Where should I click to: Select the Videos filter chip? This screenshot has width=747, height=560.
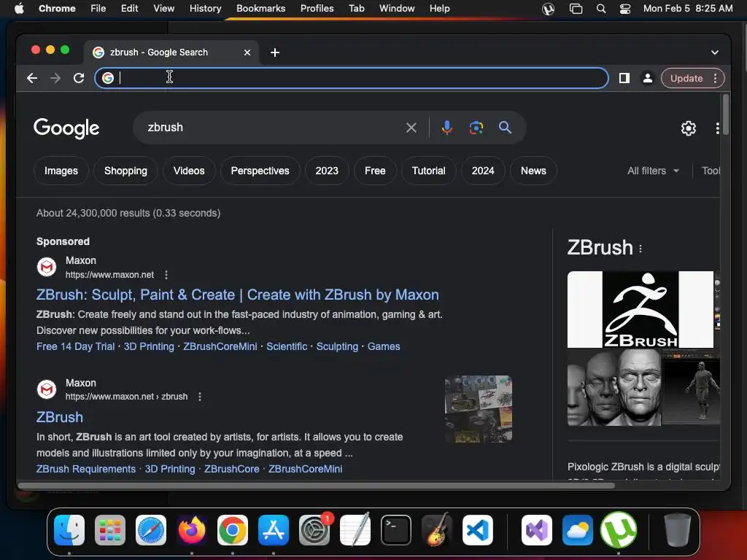(x=189, y=171)
